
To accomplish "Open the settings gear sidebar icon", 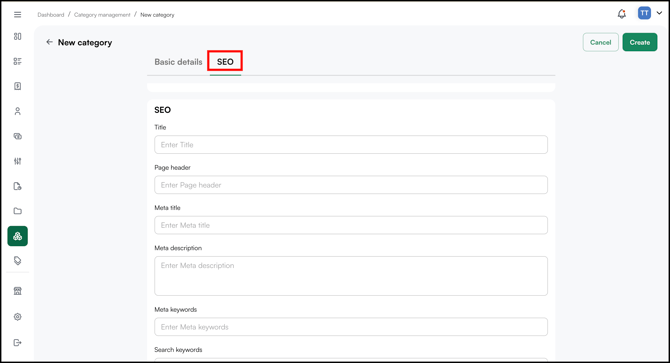I will pos(18,317).
